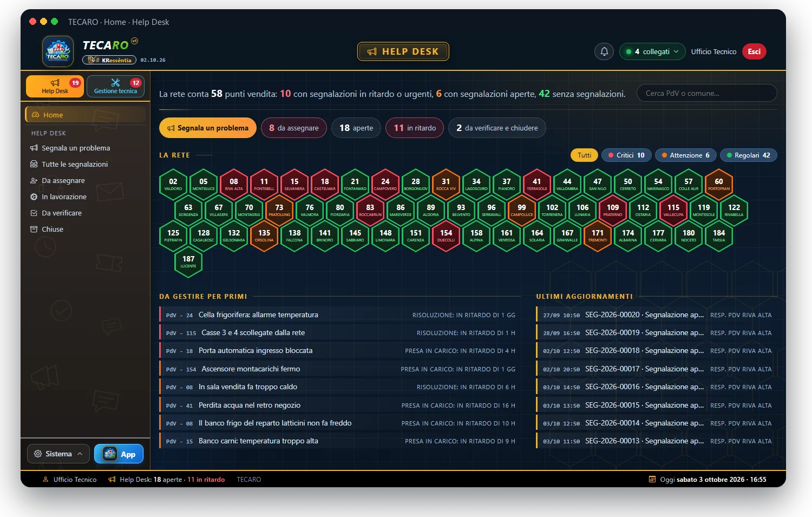This screenshot has width=812, height=517.
Task: Open store hexagon 135 Orsolina
Action: pyautogui.click(x=264, y=235)
